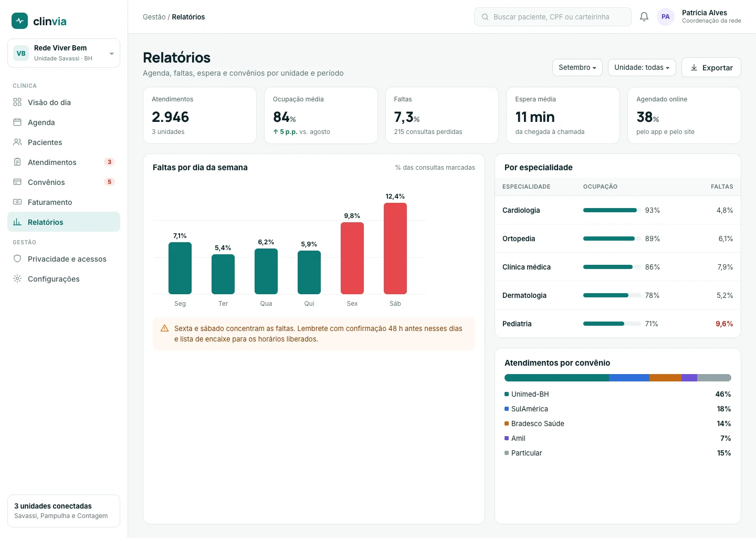Click the warning triangle in the alert
This screenshot has height=538, width=756.
164,328
